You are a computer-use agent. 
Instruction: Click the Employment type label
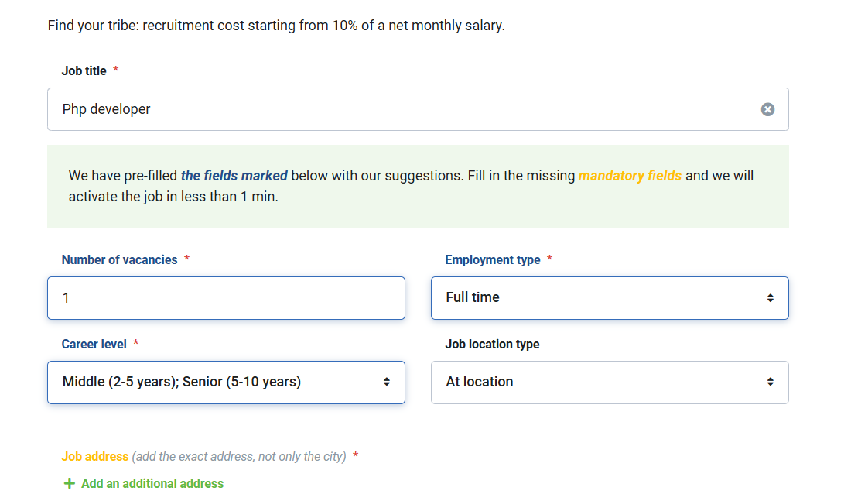(x=493, y=260)
